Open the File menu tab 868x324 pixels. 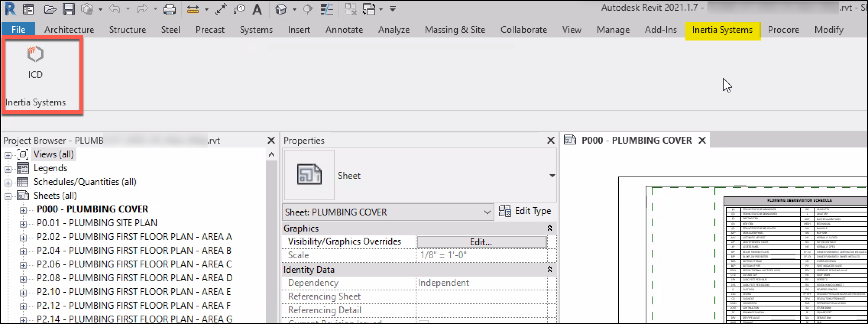18,30
